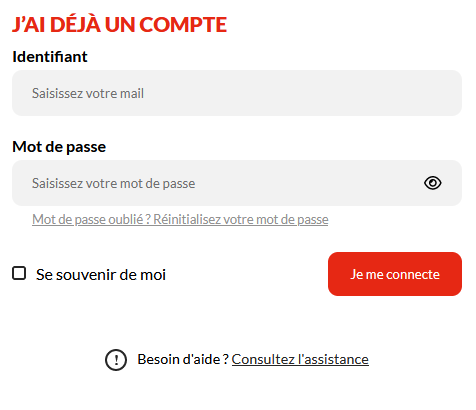The width and height of the screenshot is (476, 410).
Task: Focus the Mot de passe input field
Action: tap(237, 183)
